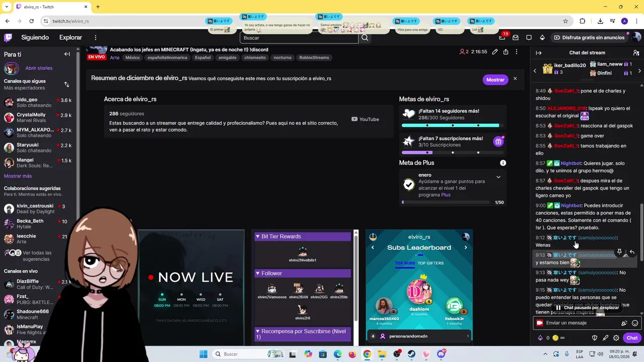This screenshot has height=362, width=644.
Task: Click the Meta de Plus info icon
Action: pyautogui.click(x=503, y=163)
